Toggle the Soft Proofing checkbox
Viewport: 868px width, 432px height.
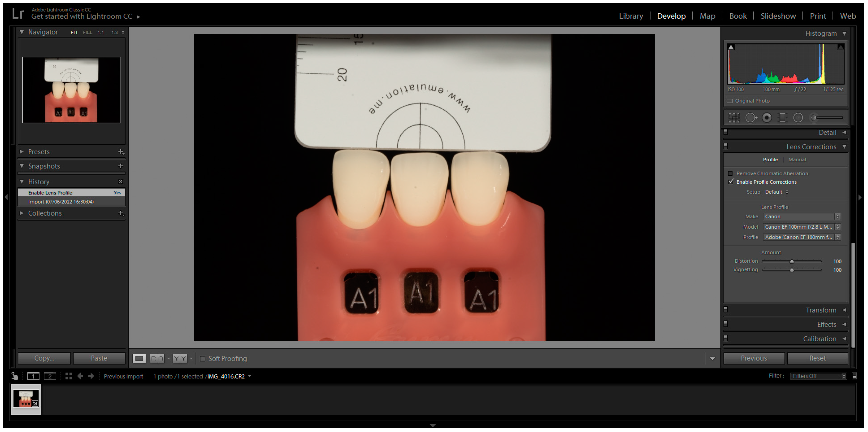tap(203, 359)
